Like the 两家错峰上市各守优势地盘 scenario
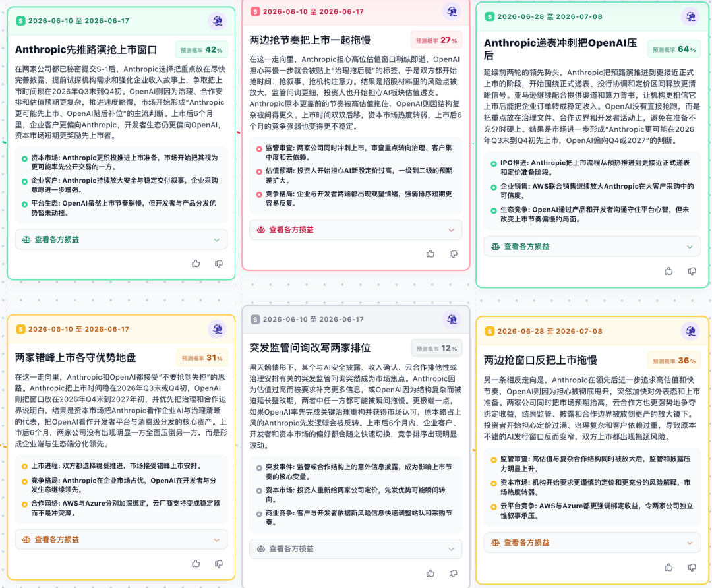 pyautogui.click(x=196, y=564)
